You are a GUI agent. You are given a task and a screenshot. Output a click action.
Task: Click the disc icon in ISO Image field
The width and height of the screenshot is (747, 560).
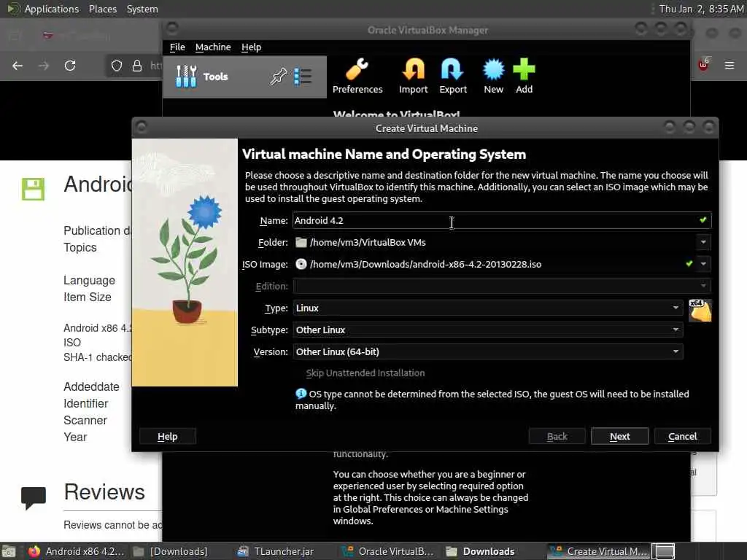[x=301, y=264]
